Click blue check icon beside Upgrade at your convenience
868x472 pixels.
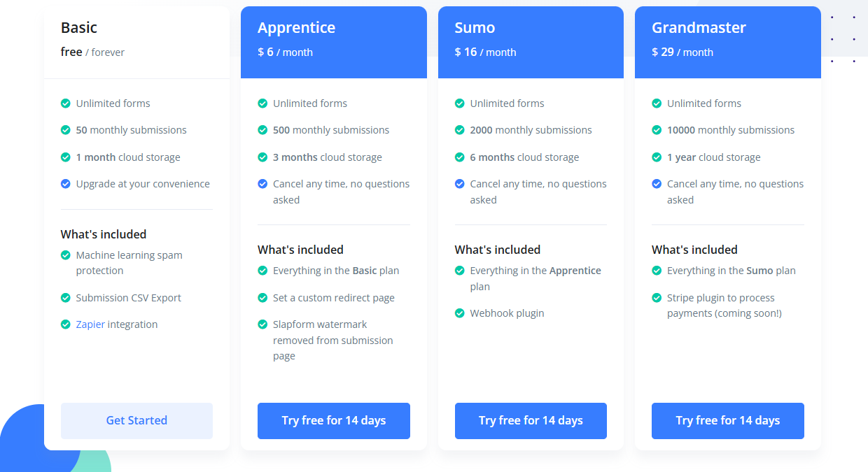pos(66,184)
